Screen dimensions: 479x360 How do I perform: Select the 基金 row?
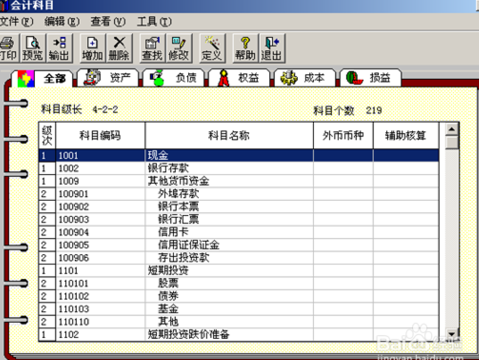(x=239, y=309)
